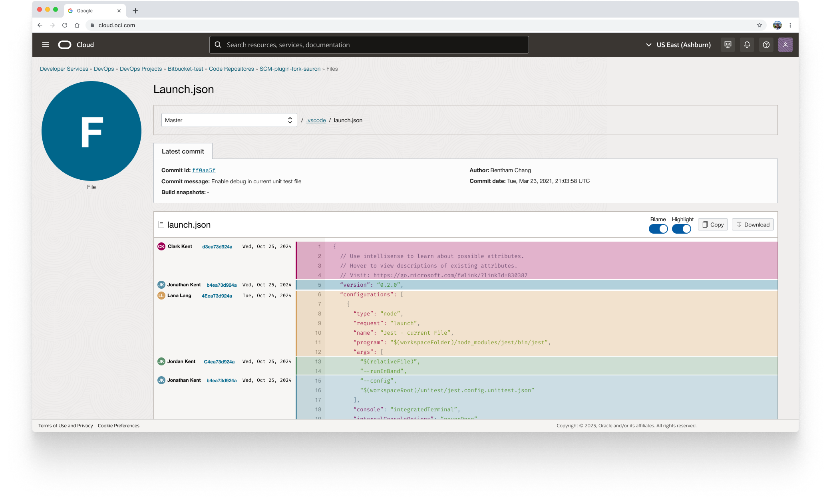Open Chrome's three-dot menu

pos(790,25)
